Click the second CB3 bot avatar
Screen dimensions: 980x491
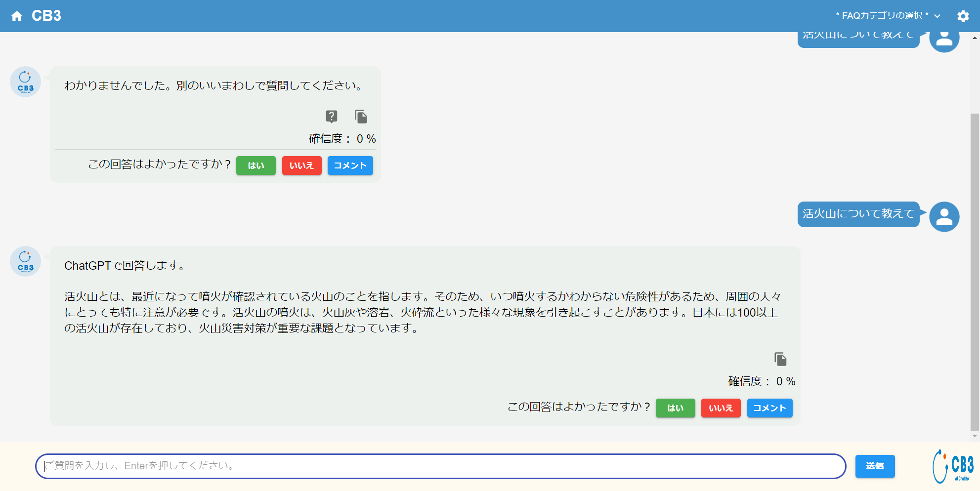point(25,261)
